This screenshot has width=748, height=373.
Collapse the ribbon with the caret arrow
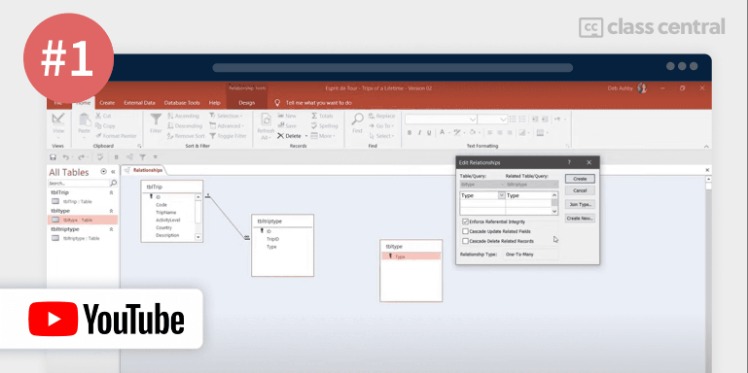(706, 146)
